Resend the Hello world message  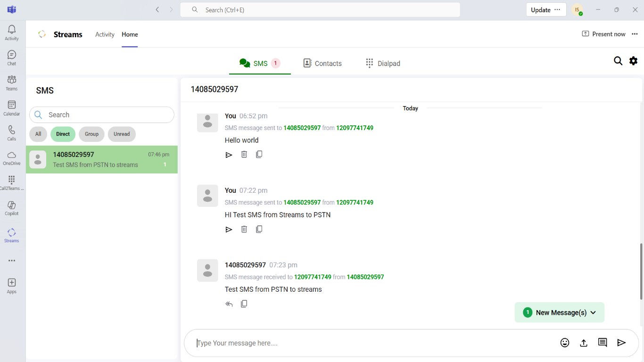229,155
